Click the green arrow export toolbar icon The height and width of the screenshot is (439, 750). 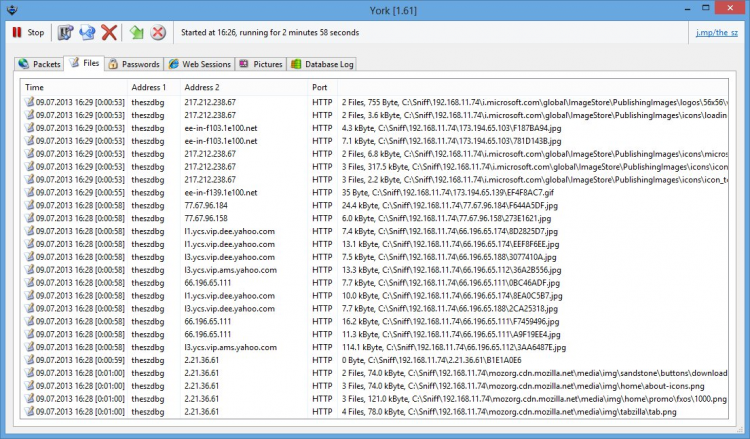[136, 33]
